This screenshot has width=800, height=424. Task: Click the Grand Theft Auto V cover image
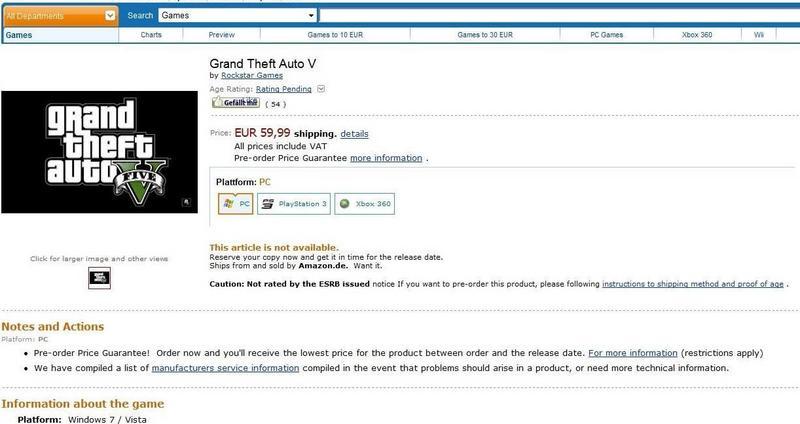99,152
